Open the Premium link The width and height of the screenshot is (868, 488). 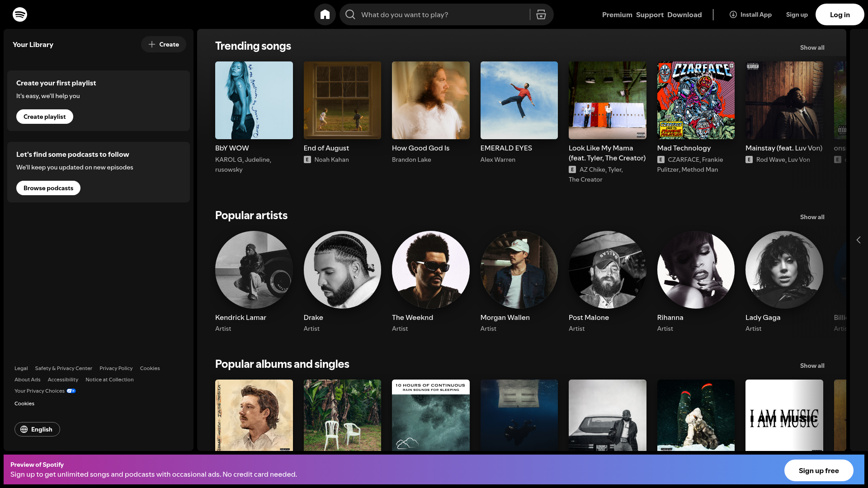[x=617, y=14]
